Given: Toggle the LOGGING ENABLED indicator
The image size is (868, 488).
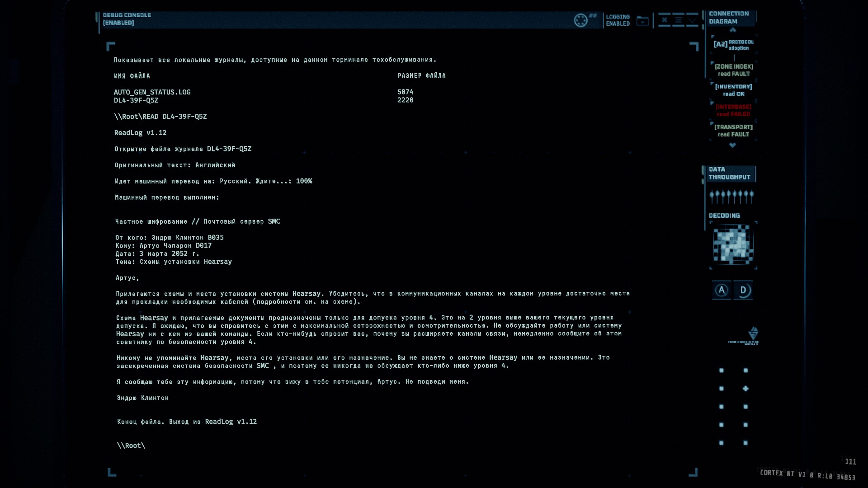Looking at the screenshot, I should click(x=618, y=20).
